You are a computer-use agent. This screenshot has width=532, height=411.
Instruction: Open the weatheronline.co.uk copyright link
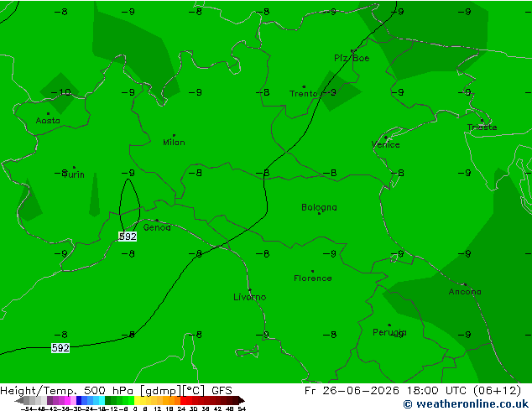(466, 404)
